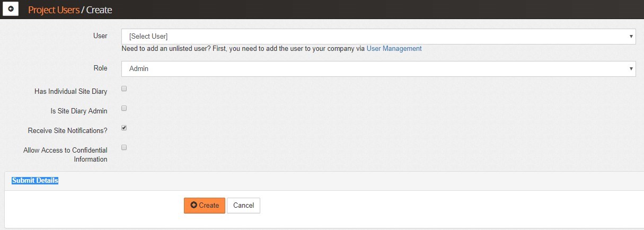Click the highlighted Submit Details heading
644x230 pixels.
point(35,181)
